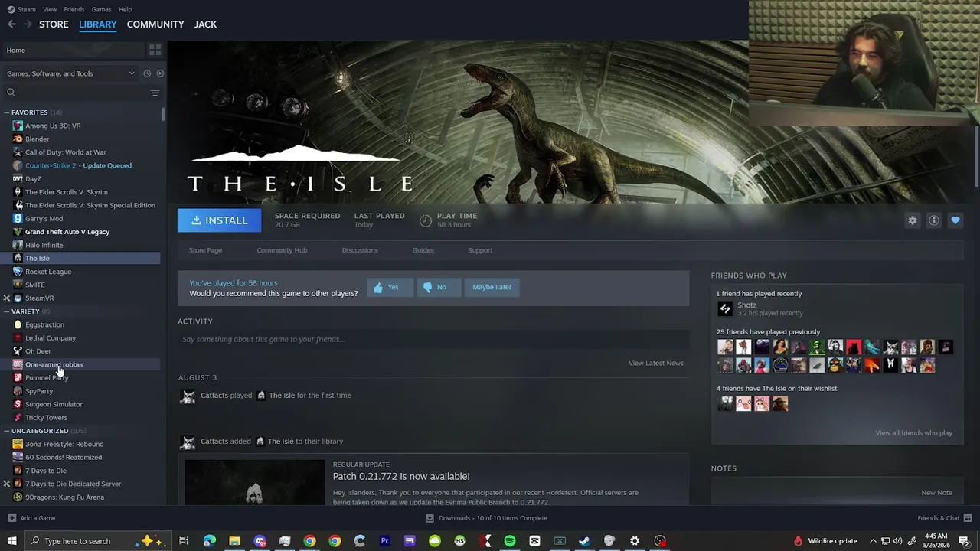Click the library search field

tap(77, 93)
